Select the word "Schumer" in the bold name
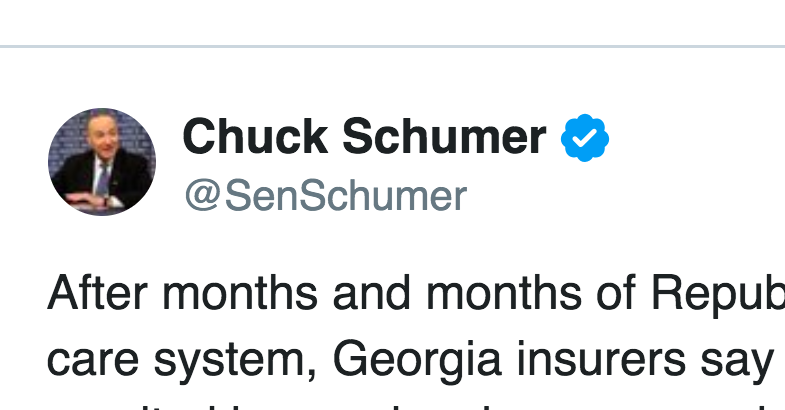 click(x=444, y=137)
